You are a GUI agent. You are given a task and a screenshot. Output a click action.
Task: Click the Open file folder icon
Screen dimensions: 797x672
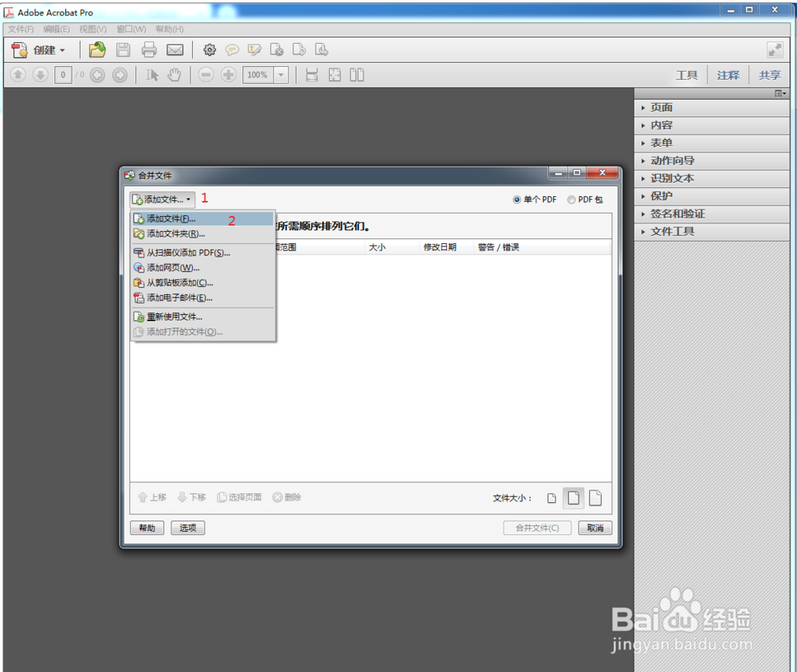[97, 49]
